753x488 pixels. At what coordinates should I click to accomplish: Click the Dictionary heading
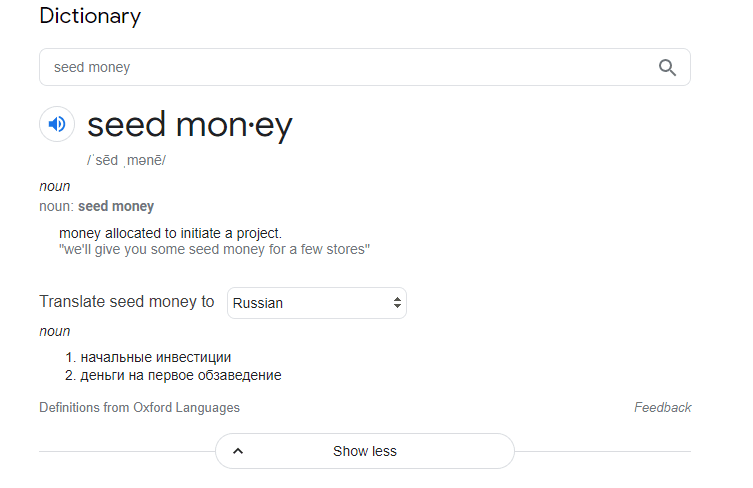point(90,16)
